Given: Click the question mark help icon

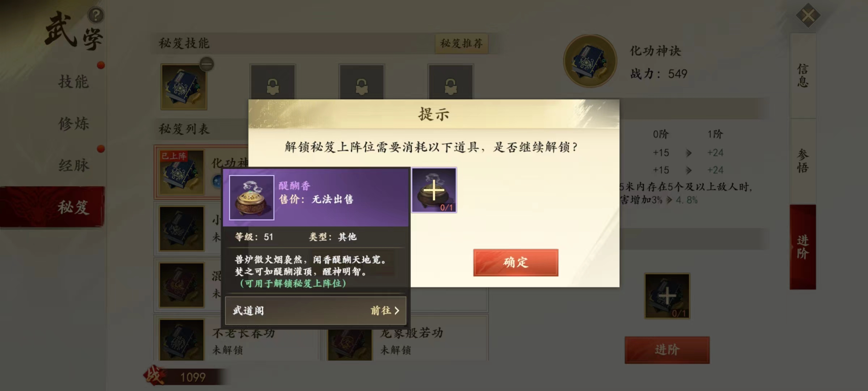Looking at the screenshot, I should tap(96, 16).
